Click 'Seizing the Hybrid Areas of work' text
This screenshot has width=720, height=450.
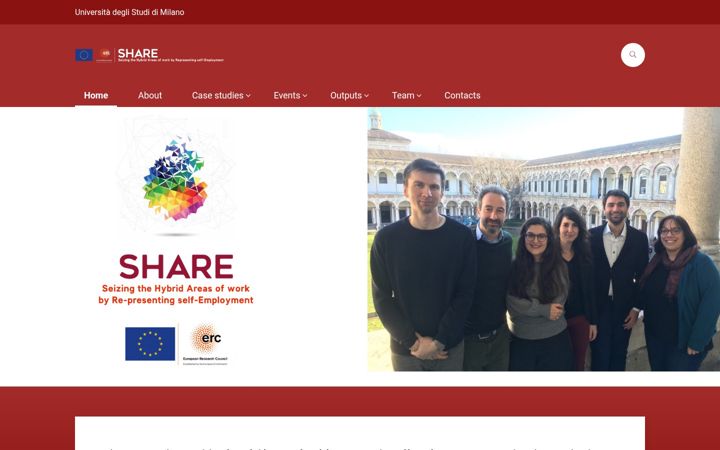point(176,288)
